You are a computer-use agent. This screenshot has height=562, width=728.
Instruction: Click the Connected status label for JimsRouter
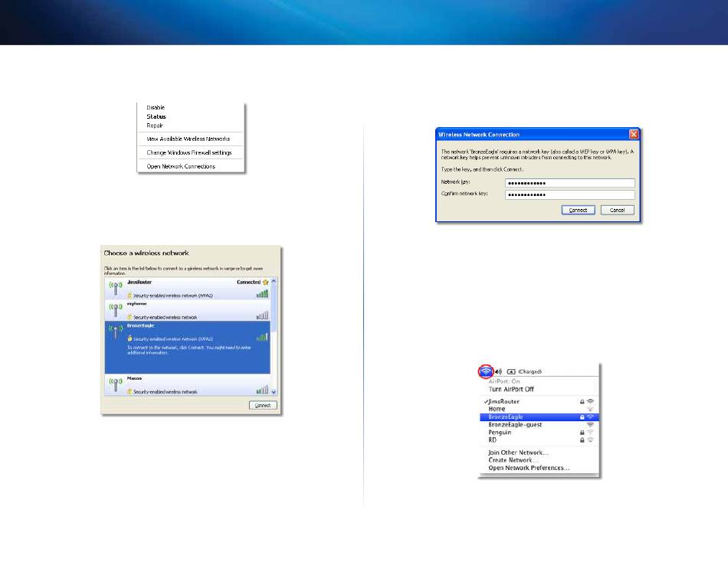[x=248, y=283]
